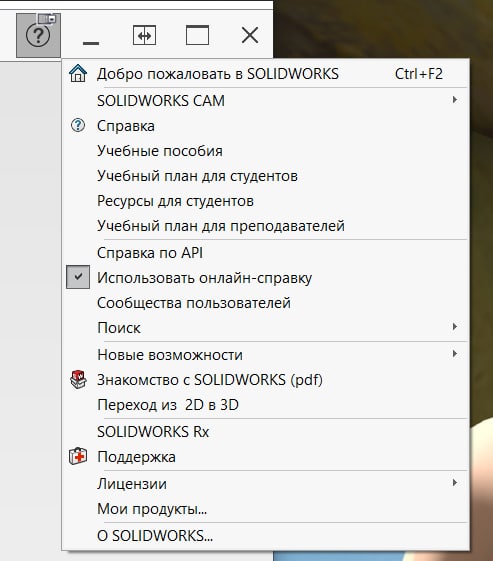Expand the Лицензии submenu arrow
Screen dimensions: 493x561
[x=455, y=483]
